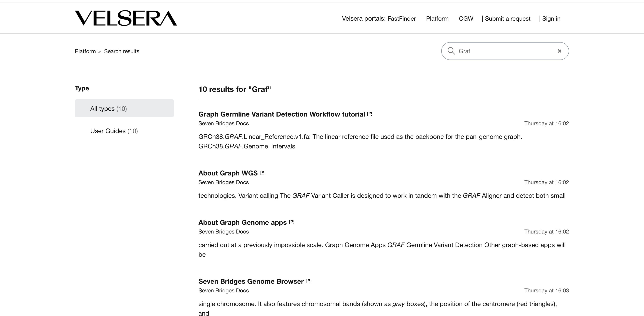Click Seven Bridges Docs under Graph Germline tutorial
The height and width of the screenshot is (316, 644).
223,123
